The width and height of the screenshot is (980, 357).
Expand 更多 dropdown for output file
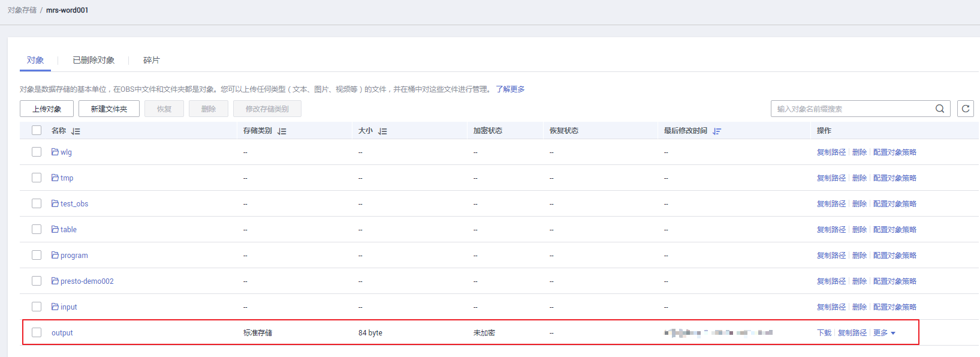click(x=884, y=333)
